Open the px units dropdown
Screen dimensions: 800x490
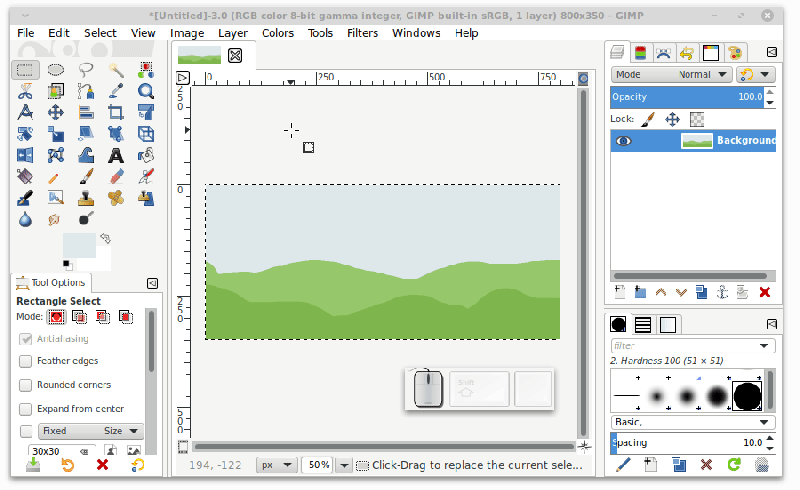click(277, 465)
